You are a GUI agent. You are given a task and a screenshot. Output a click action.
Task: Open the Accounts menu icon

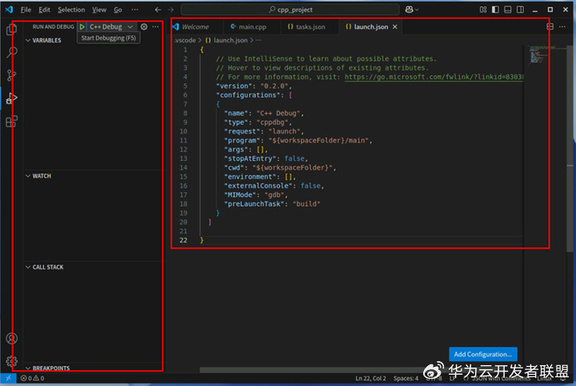(11, 338)
